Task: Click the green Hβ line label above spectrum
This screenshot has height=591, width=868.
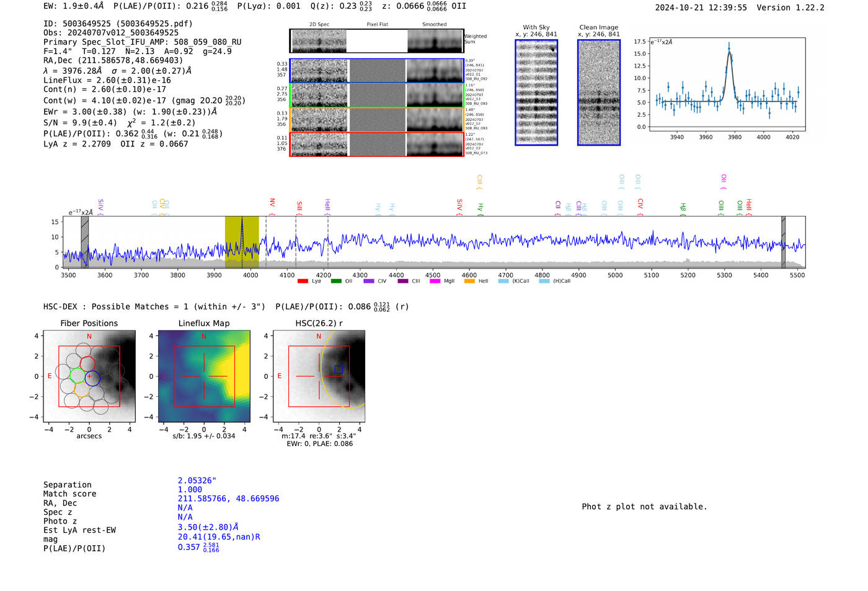Action: coord(683,208)
